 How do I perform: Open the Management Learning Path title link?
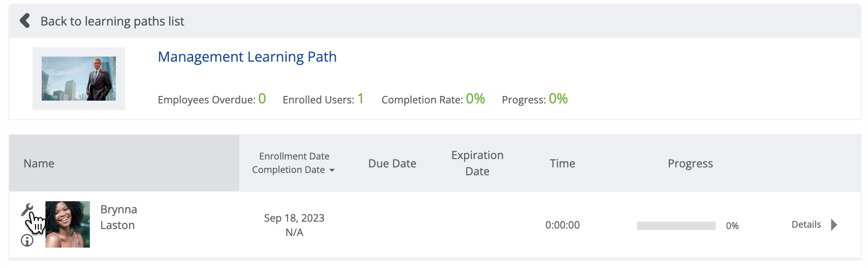click(x=247, y=57)
